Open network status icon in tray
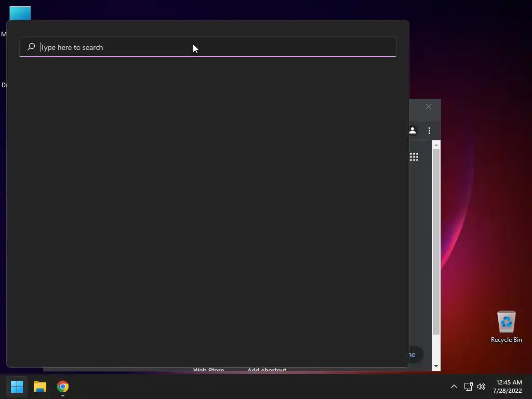The width and height of the screenshot is (532, 399). click(469, 387)
